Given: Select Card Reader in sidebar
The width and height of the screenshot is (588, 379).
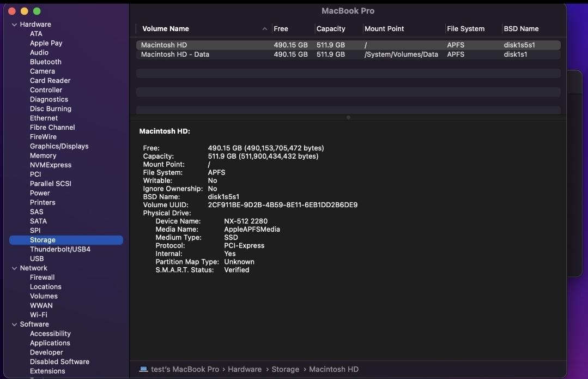Looking at the screenshot, I should (x=50, y=81).
